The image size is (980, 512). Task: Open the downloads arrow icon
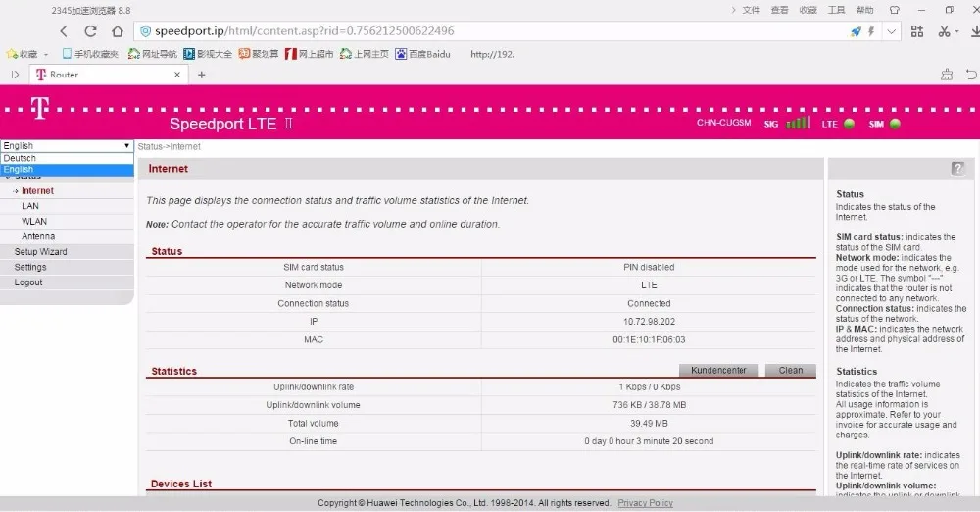[x=974, y=31]
